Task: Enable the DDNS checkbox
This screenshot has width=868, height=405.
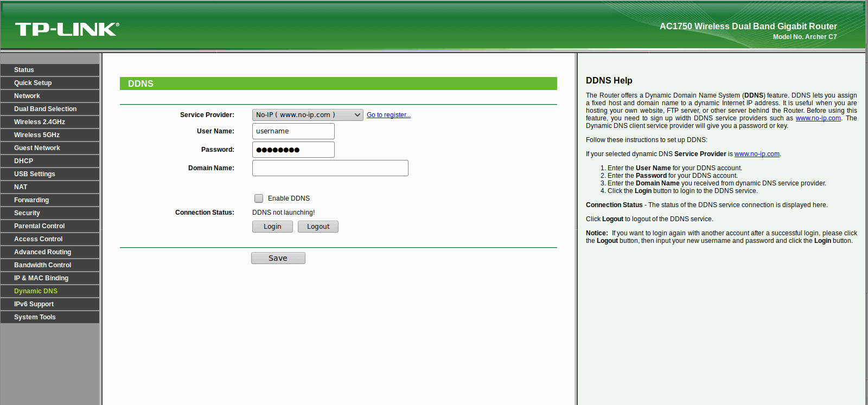Action: click(259, 198)
